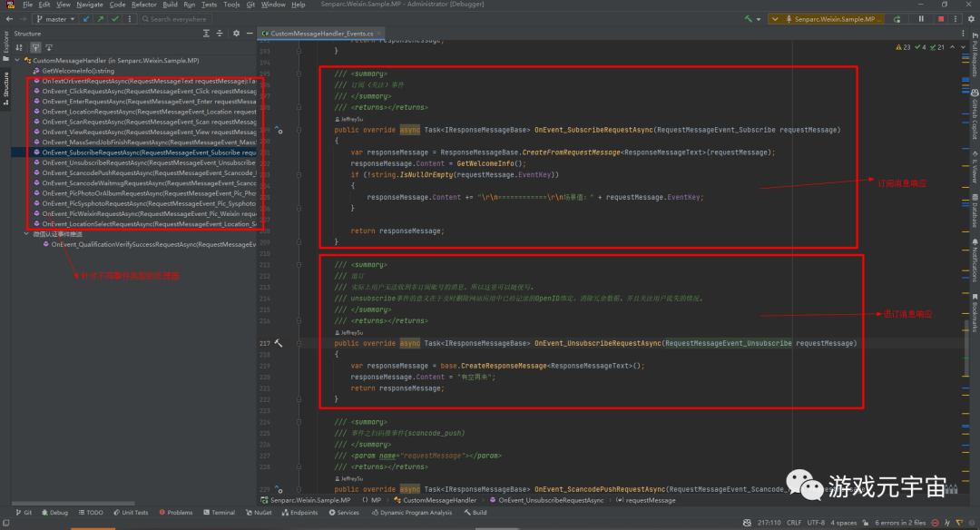The width and height of the screenshot is (980, 530).
Task: Click the gutter override icon beside OnEvent_SubscribeRequestAsync
Action: [279, 130]
